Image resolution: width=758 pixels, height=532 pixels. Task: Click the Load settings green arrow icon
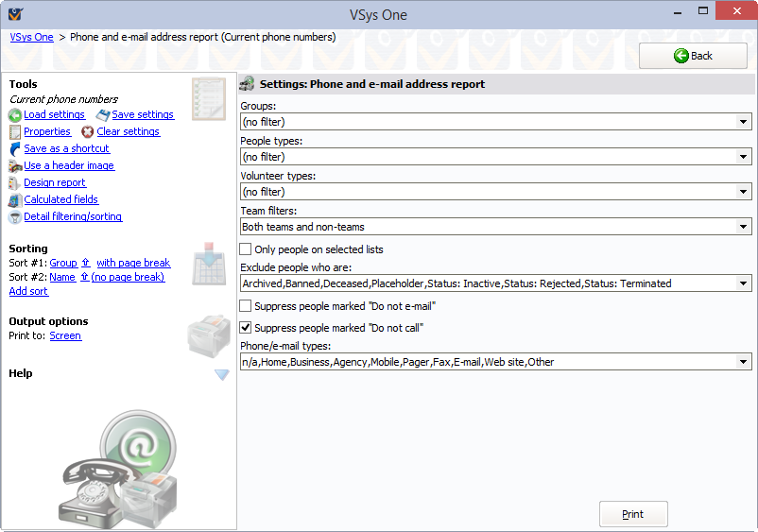point(15,115)
